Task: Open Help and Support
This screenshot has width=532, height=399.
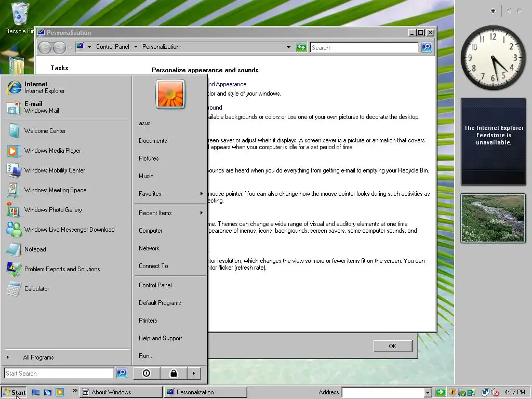Action: coord(160,338)
